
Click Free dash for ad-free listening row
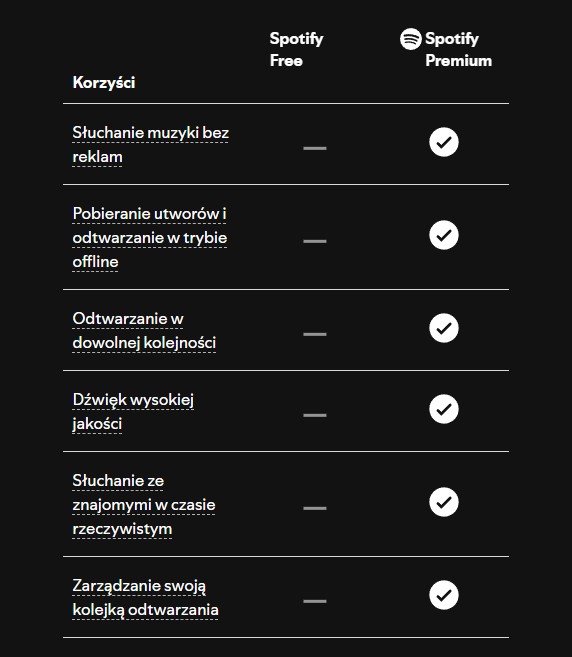click(x=315, y=148)
